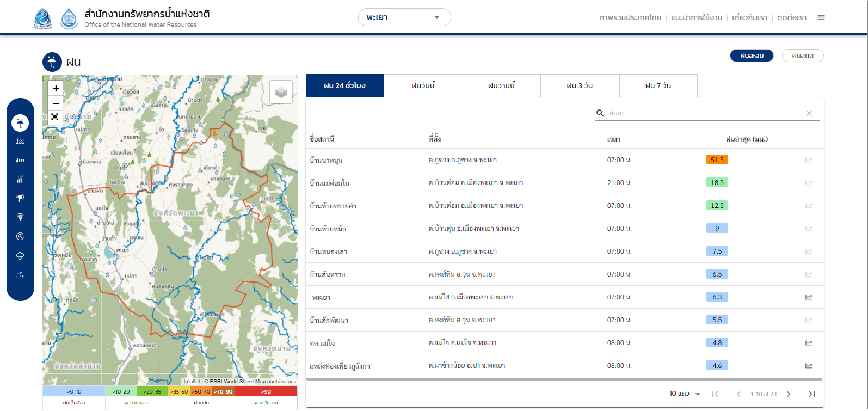Click the >20-35 green legend swatch
The width and height of the screenshot is (868, 411).
tap(152, 391)
